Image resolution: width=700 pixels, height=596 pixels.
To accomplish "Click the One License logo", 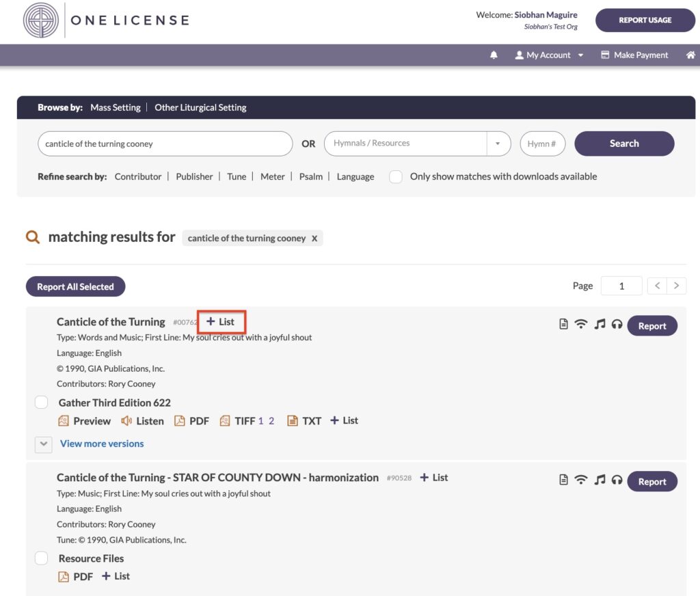I will (41, 21).
